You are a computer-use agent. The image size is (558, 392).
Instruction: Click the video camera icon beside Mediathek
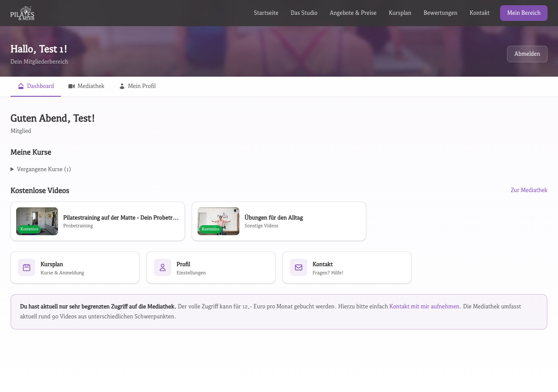[71, 86]
